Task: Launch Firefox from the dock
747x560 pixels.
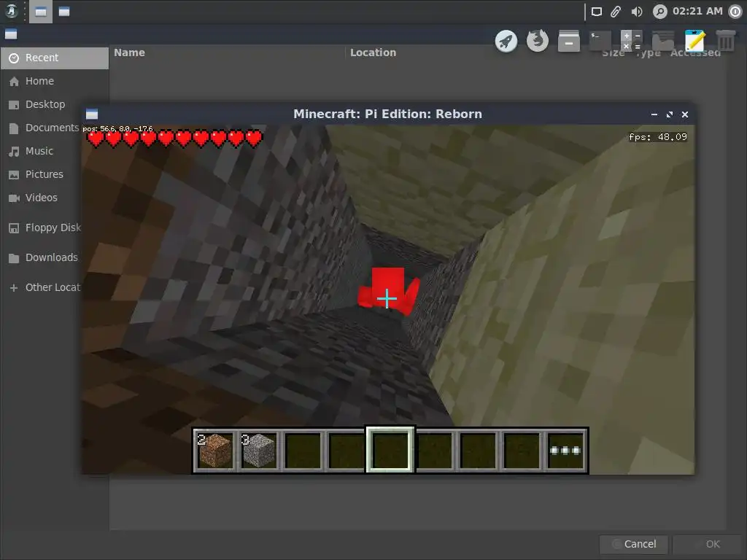Action: click(538, 41)
